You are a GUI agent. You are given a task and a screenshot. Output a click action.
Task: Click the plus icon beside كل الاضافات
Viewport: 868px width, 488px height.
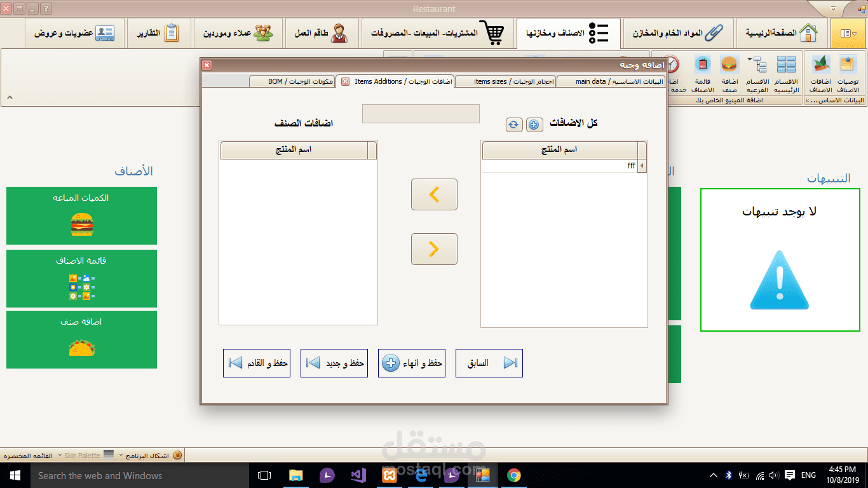pos(534,125)
